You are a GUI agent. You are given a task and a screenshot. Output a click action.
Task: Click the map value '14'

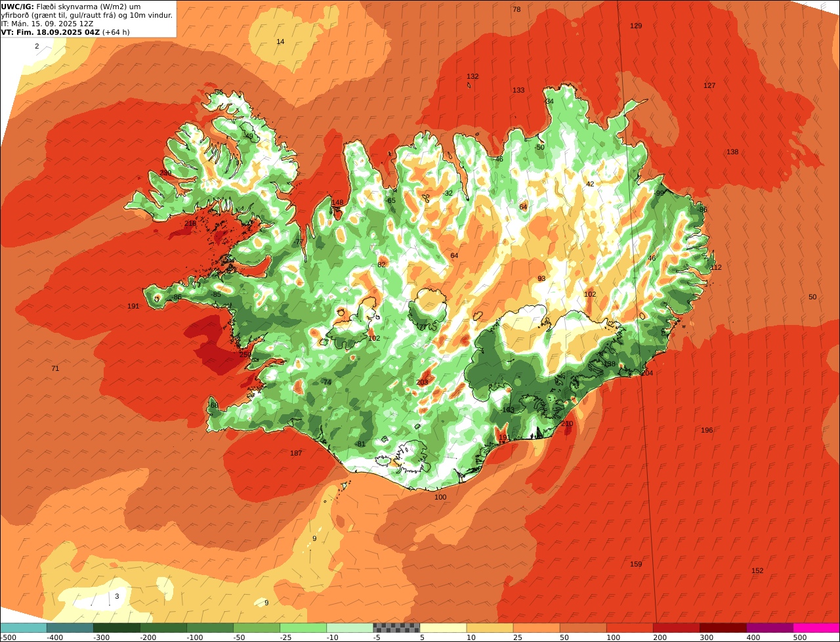point(280,41)
